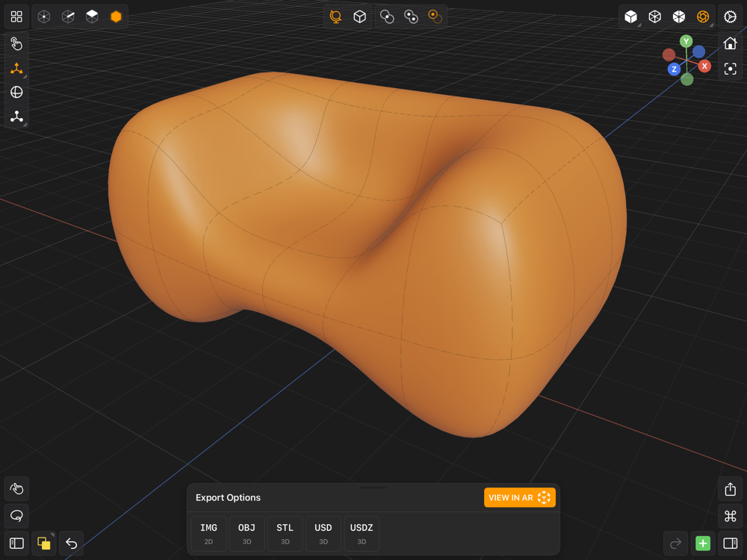The height and width of the screenshot is (560, 747).
Task: Expand the three-node connector tool
Action: point(16,116)
